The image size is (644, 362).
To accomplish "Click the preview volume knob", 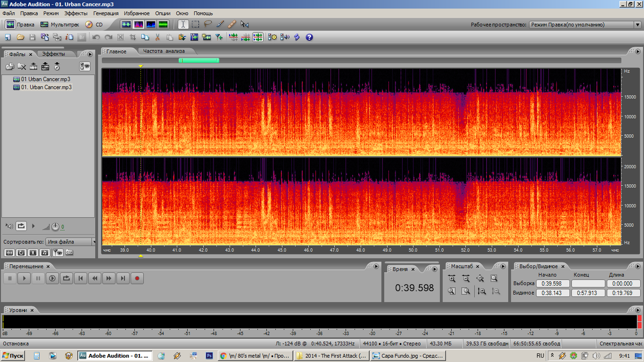I will pyautogui.click(x=55, y=227).
